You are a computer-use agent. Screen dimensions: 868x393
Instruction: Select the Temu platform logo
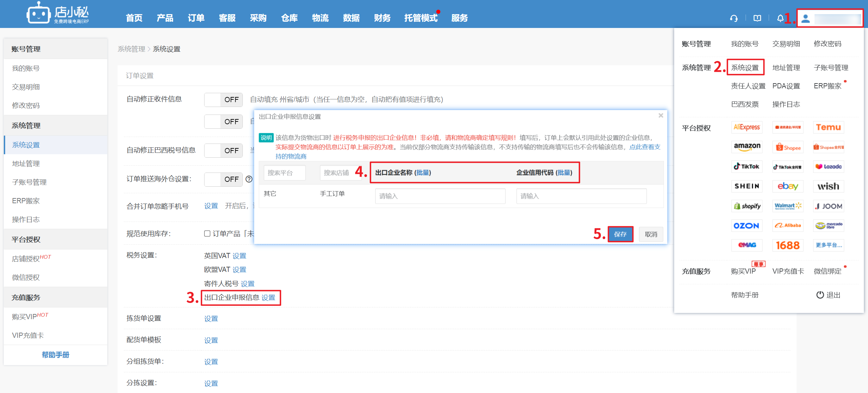[828, 127]
